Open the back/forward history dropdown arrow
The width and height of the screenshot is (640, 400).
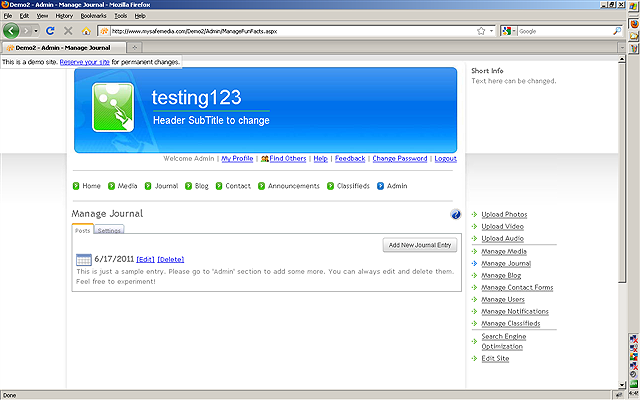pyautogui.click(x=34, y=31)
